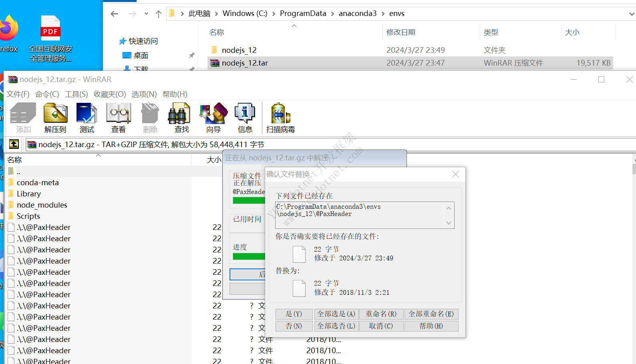Click 取消(C) button in replace dialog
Screen dimensions: 636x364
381,326
